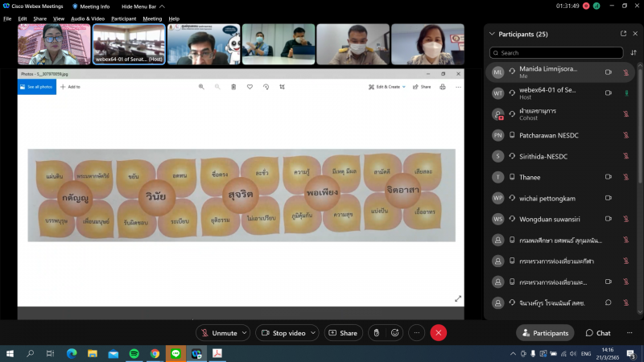Click fullscreen expand arrow on photo

[458, 298]
